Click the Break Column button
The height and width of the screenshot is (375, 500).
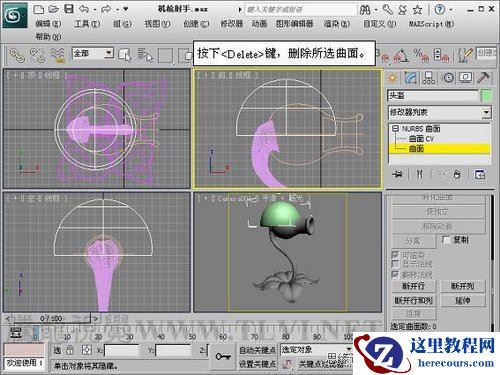tap(463, 286)
